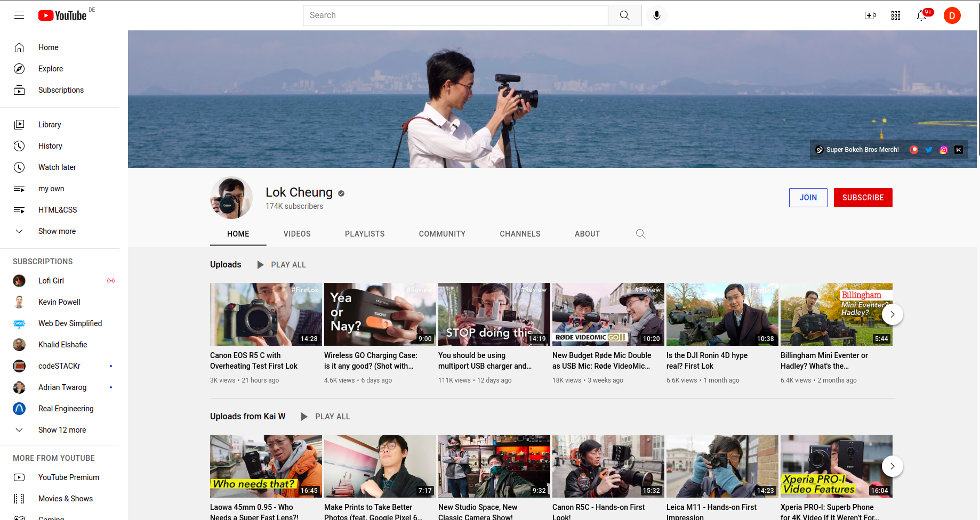The width and height of the screenshot is (980, 520).
Task: Open Khalid Elshafie subscription
Action: (x=60, y=345)
